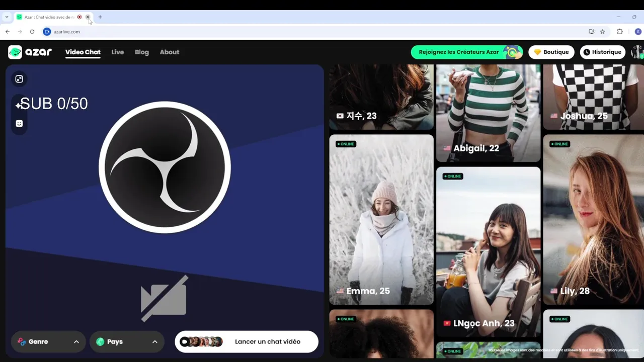Bookmark this page with star icon
Image resolution: width=644 pixels, height=362 pixels.
(x=602, y=31)
